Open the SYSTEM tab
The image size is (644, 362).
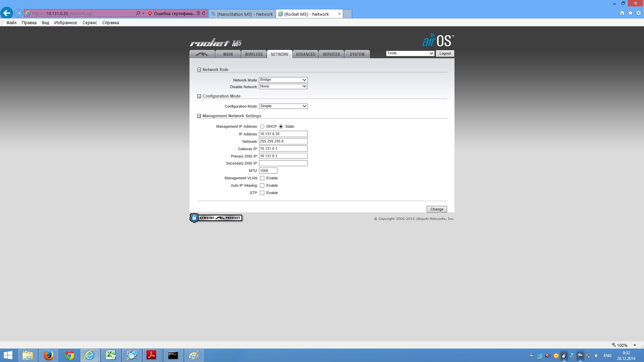357,54
